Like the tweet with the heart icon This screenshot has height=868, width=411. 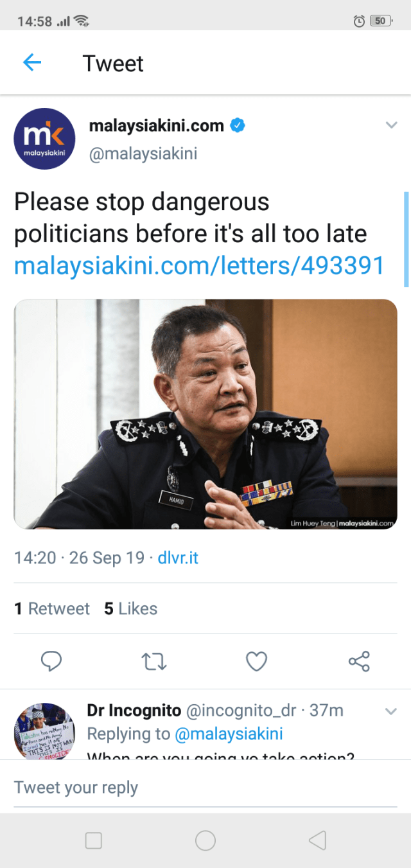click(256, 660)
